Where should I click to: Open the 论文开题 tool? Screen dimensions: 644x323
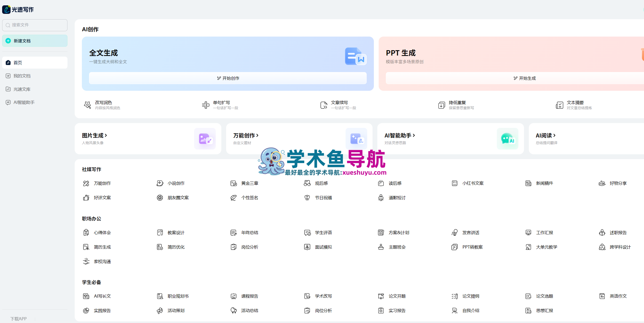(x=392, y=296)
